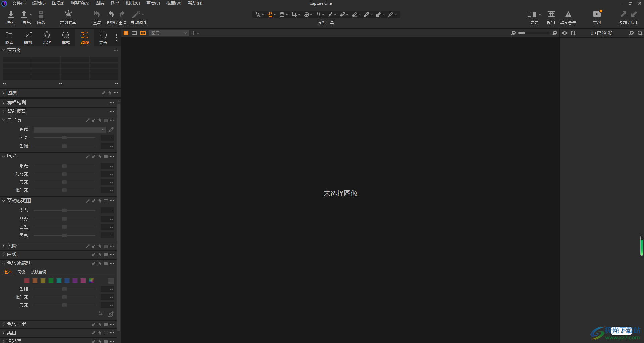Adjust the Contrast (对比度) slider
Viewport: 644px width, 343px height.
coord(64,174)
